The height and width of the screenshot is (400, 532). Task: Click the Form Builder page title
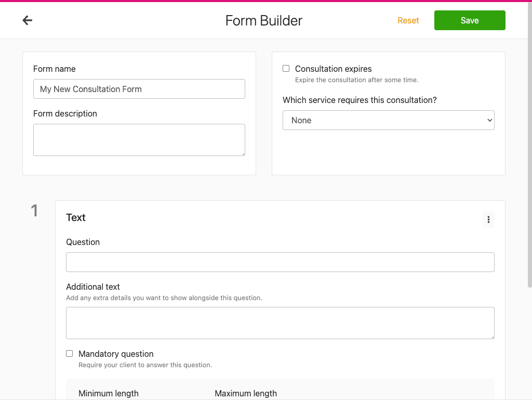tap(264, 20)
